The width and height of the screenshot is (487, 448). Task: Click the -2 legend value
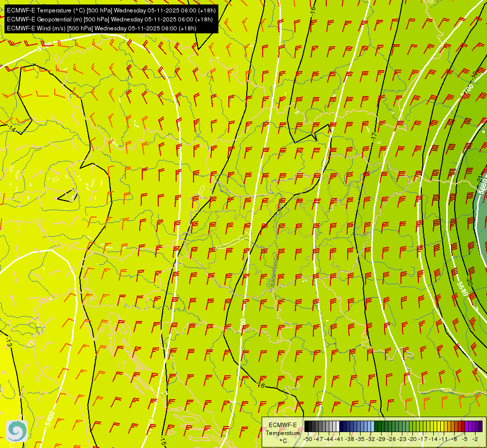click(x=475, y=439)
